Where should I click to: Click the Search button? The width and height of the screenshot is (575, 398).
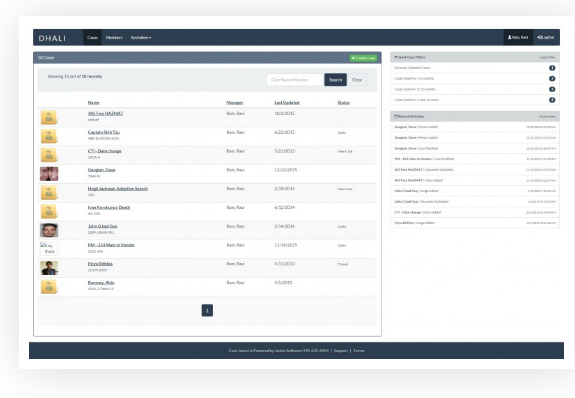pyautogui.click(x=336, y=80)
